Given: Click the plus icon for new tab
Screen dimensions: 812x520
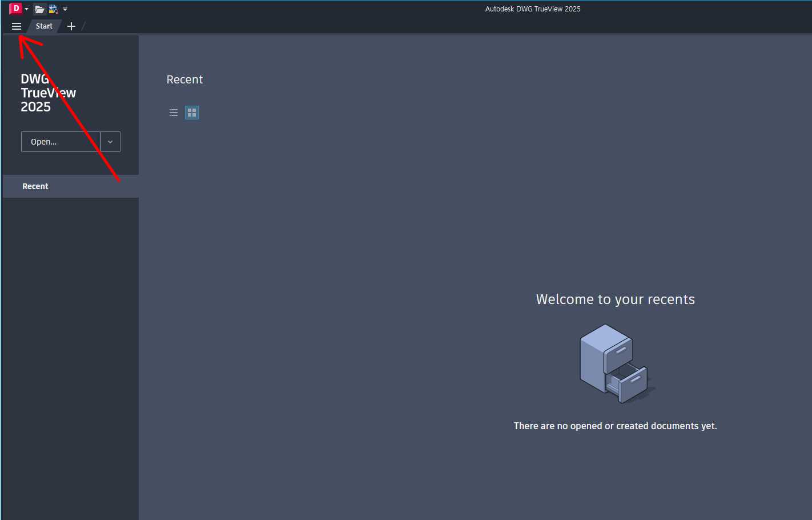Looking at the screenshot, I should (x=71, y=26).
